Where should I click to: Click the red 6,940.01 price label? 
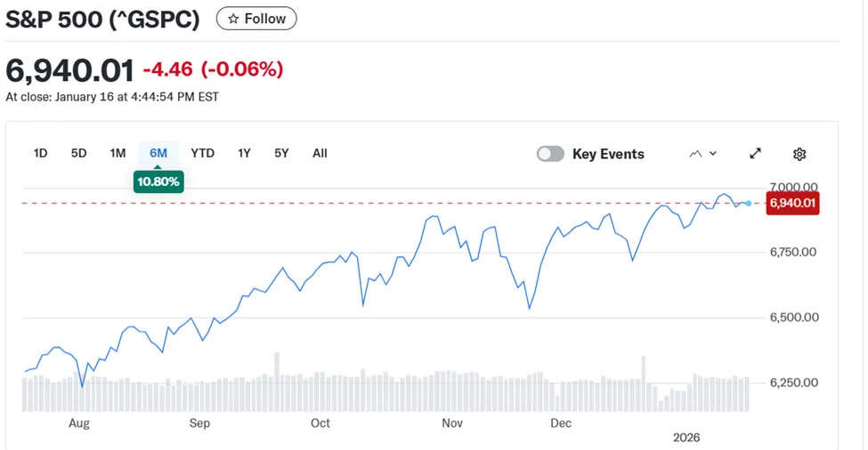(x=792, y=204)
